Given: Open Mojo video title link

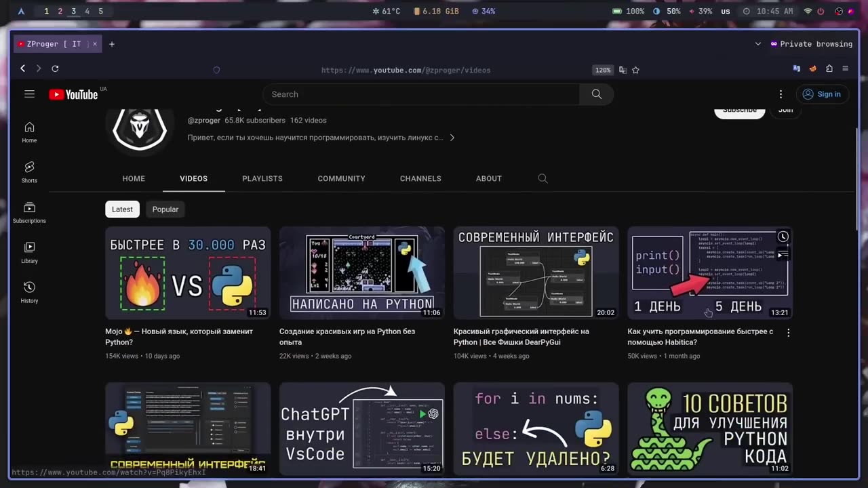Looking at the screenshot, I should pyautogui.click(x=179, y=337).
